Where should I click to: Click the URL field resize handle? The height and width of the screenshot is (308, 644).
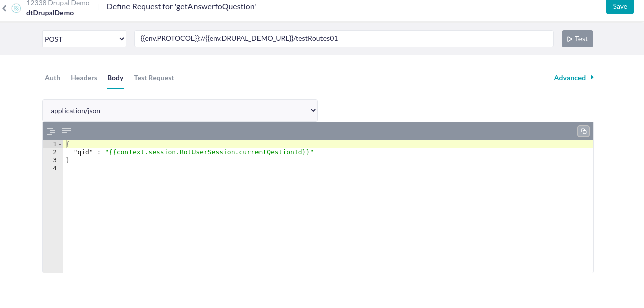551,44
